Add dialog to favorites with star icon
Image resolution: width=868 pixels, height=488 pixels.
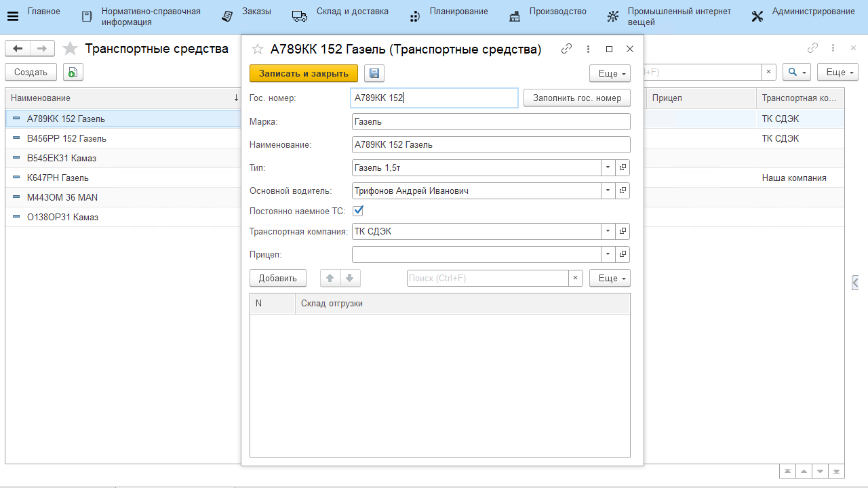point(257,49)
